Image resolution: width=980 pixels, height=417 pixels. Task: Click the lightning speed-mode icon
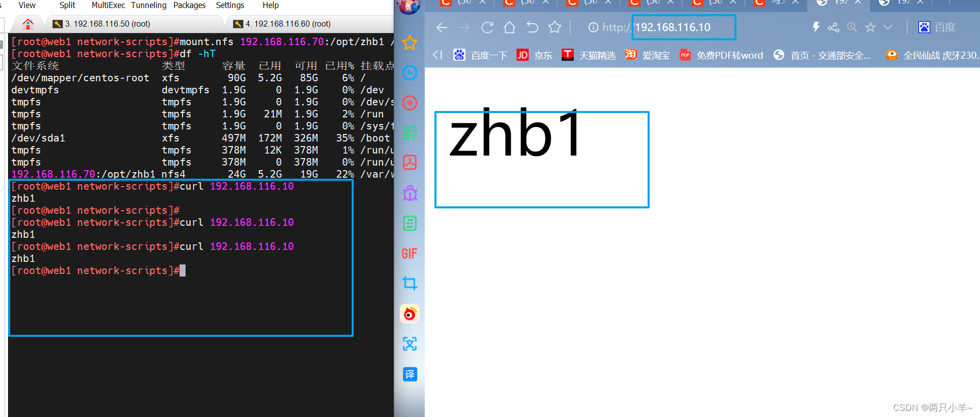click(816, 27)
